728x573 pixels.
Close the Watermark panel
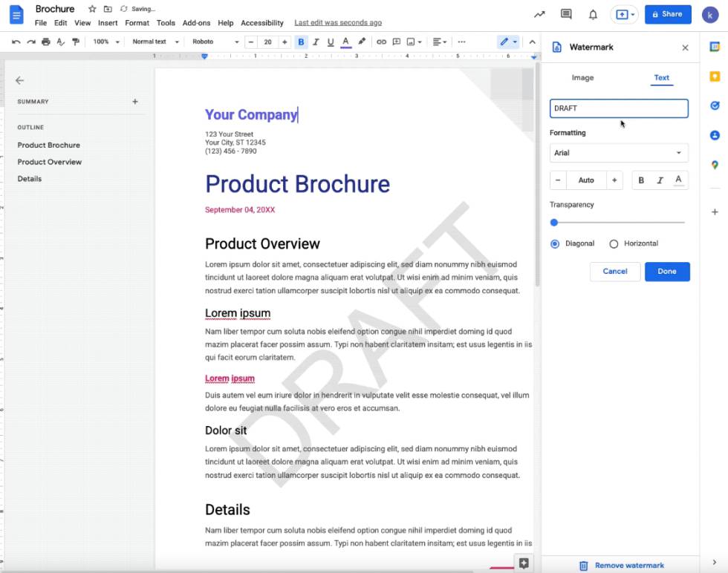685,48
